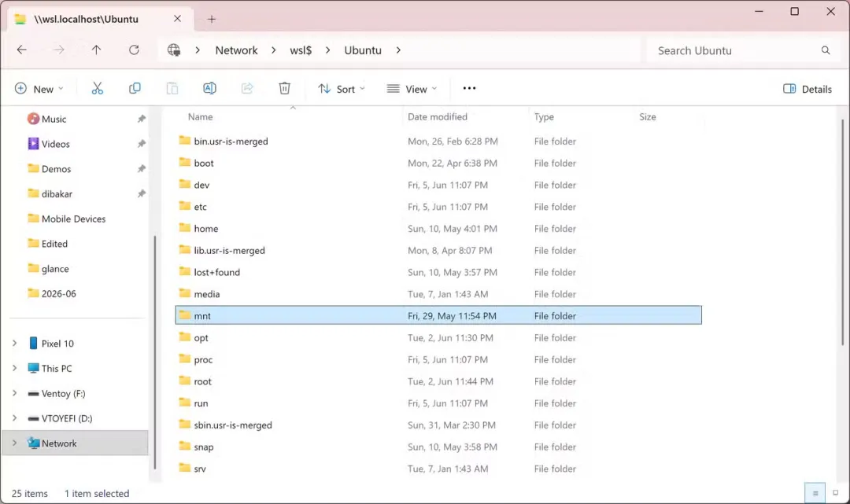Click the Rename icon in toolbar
Image resolution: width=850 pixels, height=504 pixels.
pos(209,88)
